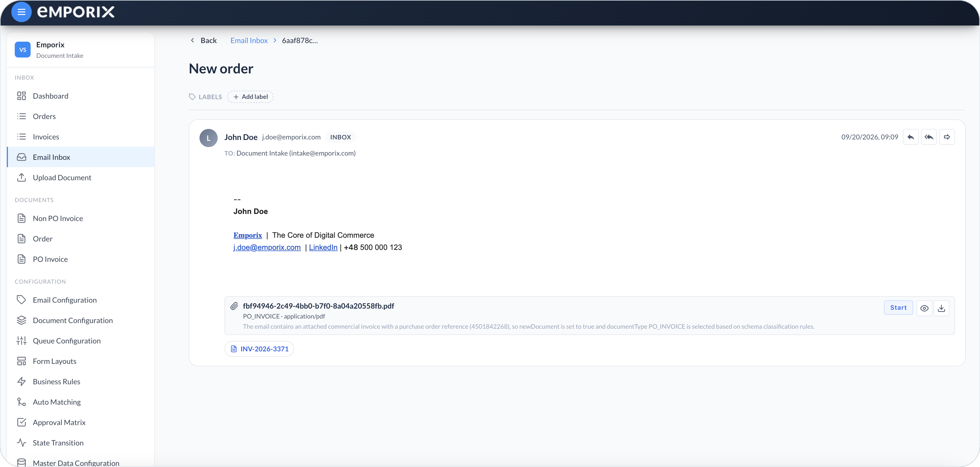980x467 pixels.
Task: Click Email Inbox breadcrumb link
Action: pyautogui.click(x=249, y=40)
